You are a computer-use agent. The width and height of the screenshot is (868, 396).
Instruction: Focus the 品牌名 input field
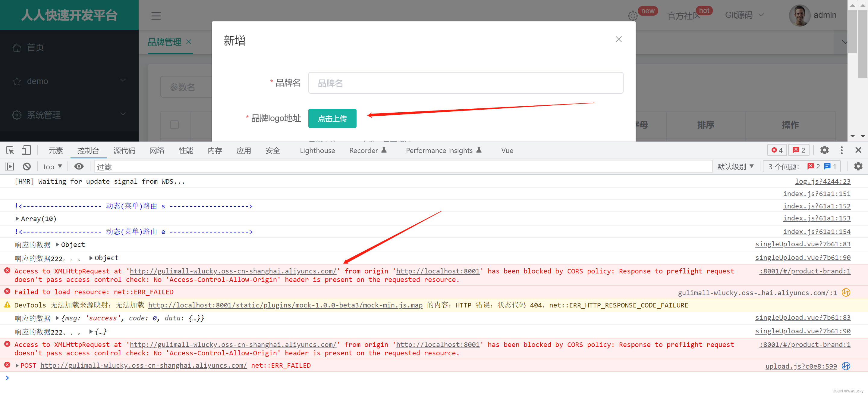point(465,83)
